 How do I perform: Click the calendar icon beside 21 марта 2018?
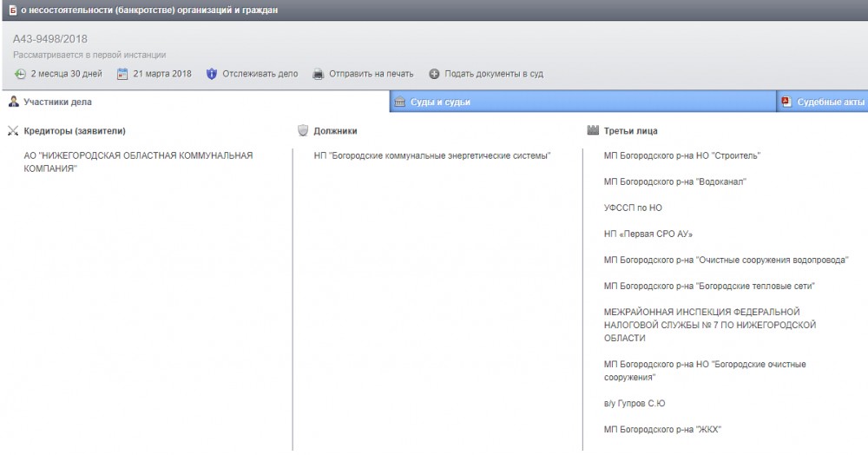click(x=122, y=74)
